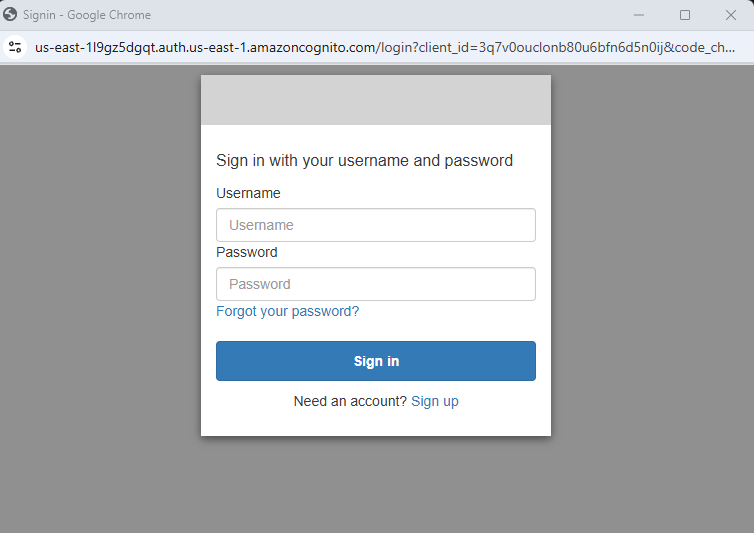Maximize the Signin Chrome window
Viewport: 754px width, 533px height.
point(685,15)
